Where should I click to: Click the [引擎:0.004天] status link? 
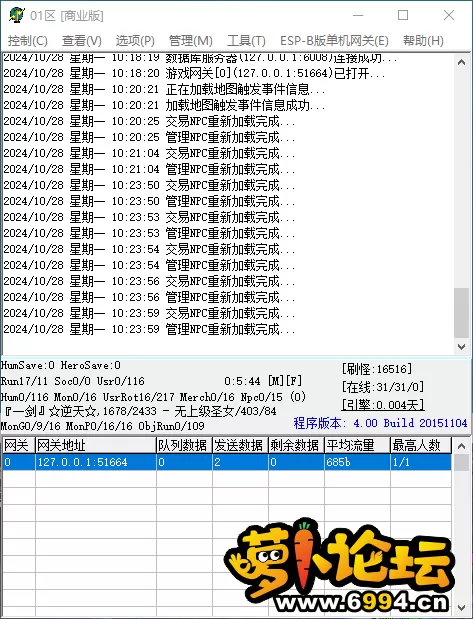[x=383, y=404]
